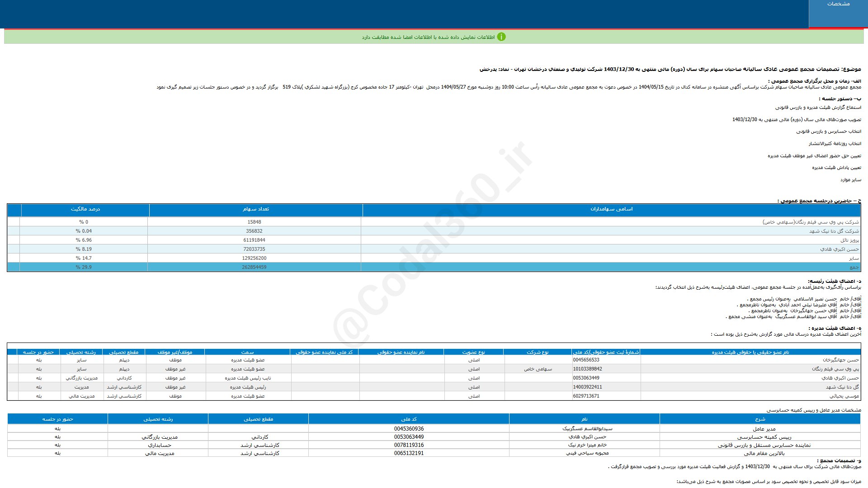Click 'سهامی خاص' company type cell in board table
Image resolution: width=868 pixels, height=488 pixels.
tap(538, 369)
